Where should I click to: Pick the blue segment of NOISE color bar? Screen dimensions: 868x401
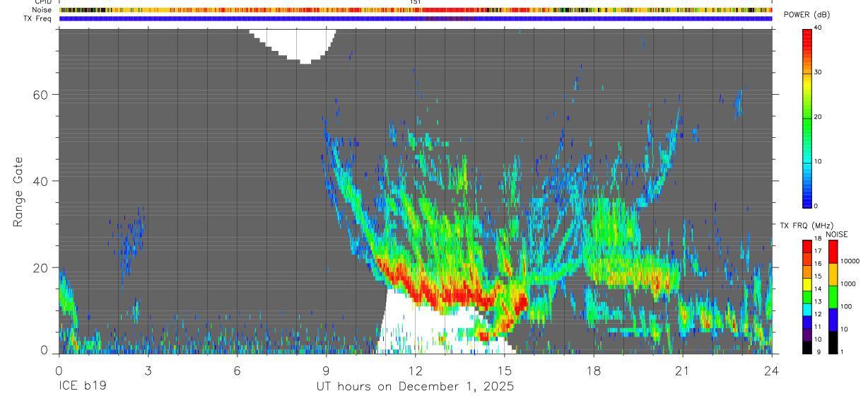(833, 320)
